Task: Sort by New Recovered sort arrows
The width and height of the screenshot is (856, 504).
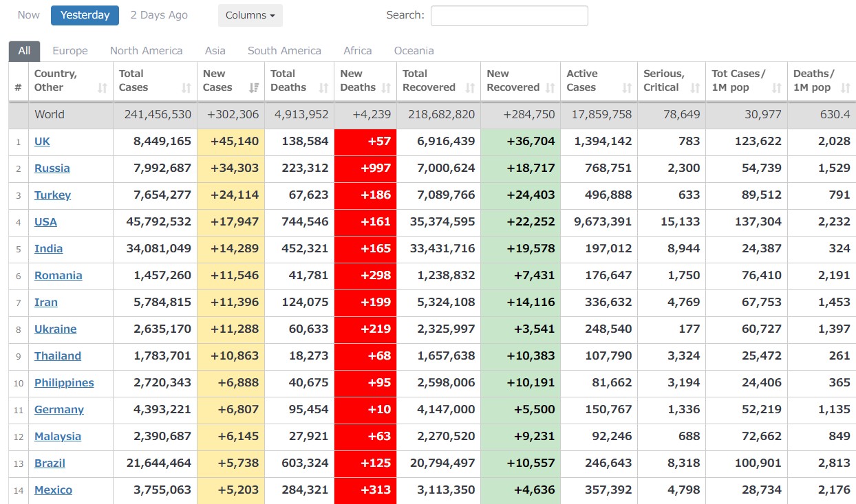Action: click(550, 88)
